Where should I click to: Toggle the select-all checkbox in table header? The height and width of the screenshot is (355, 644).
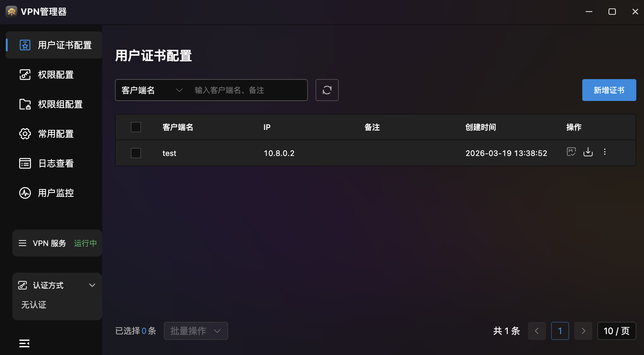(136, 127)
